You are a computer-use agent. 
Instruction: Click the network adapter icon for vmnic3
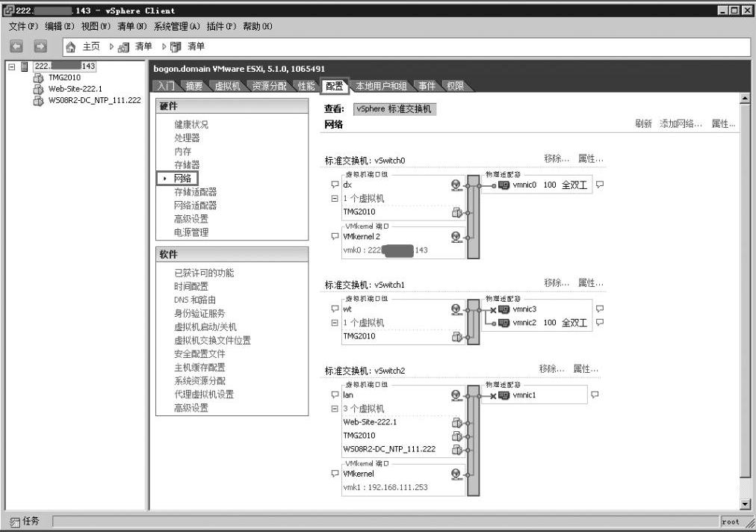point(504,309)
